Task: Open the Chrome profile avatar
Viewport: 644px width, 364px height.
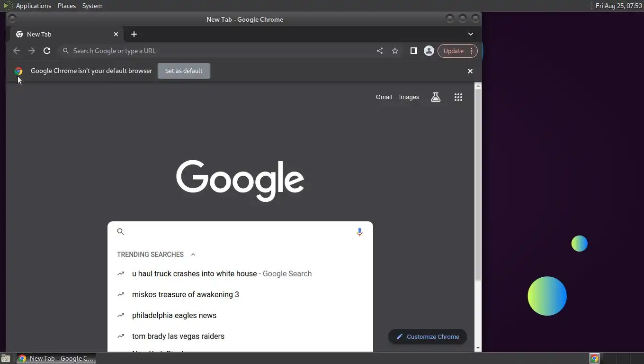Action: point(429,51)
